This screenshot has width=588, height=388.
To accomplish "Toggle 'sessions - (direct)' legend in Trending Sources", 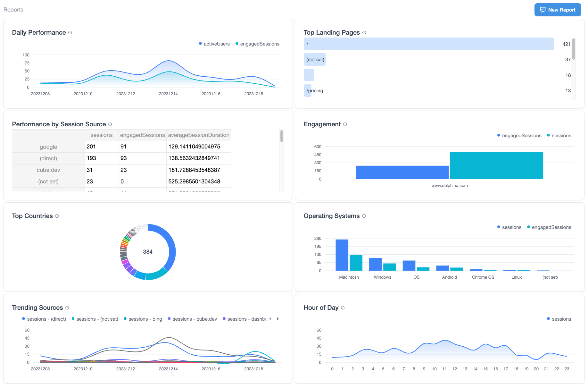I will (44, 319).
